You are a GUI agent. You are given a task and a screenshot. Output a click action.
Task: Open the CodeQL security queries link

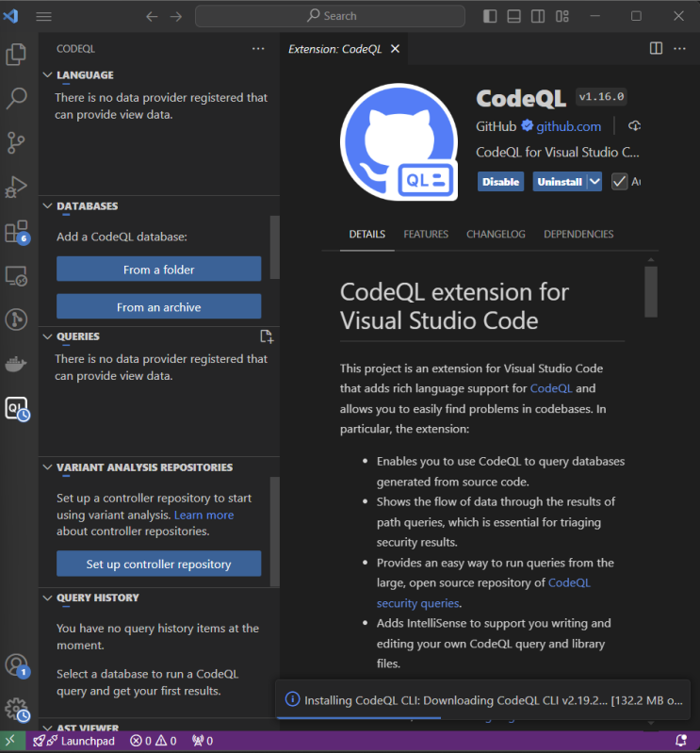(x=483, y=593)
